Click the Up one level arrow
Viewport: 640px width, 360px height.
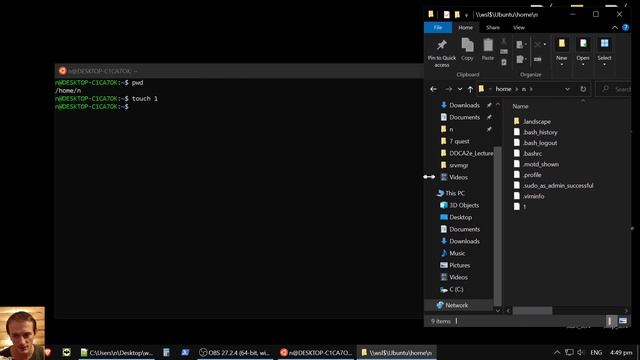coord(470,89)
